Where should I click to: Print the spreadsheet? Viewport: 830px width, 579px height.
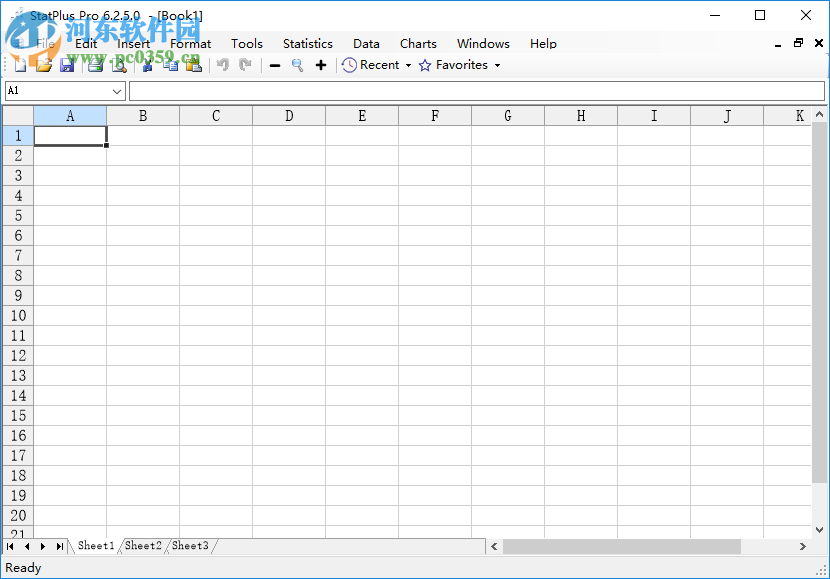pos(95,64)
